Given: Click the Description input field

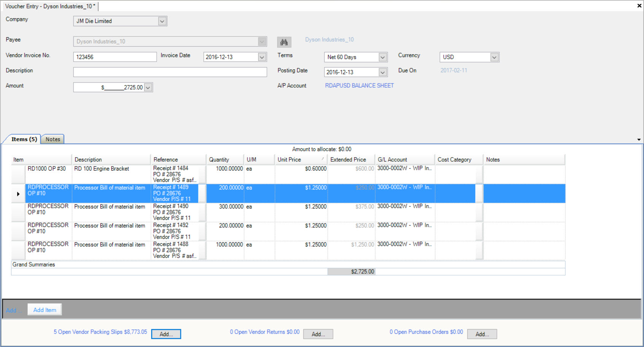Looking at the screenshot, I should pos(170,72).
